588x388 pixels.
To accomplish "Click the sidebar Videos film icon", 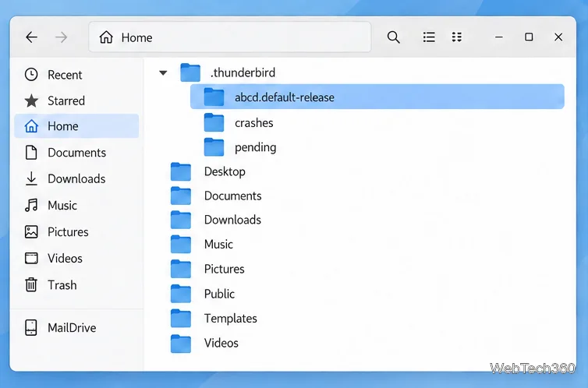I will pyautogui.click(x=31, y=258).
